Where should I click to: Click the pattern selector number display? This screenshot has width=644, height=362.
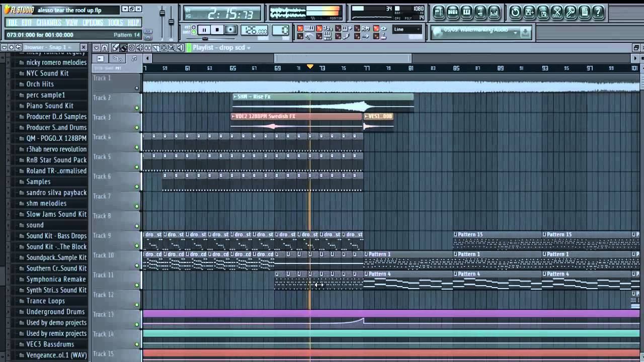[280, 30]
